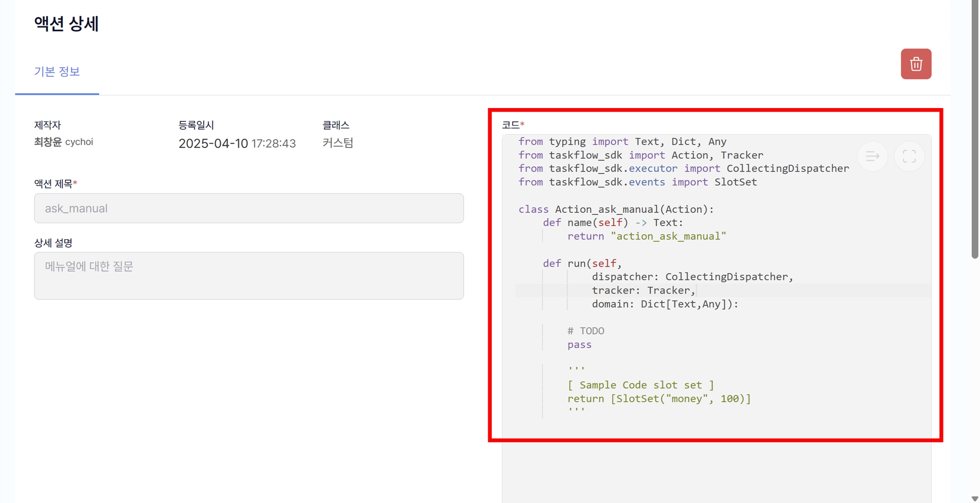Image resolution: width=980 pixels, height=503 pixels.
Task: Click the '[ Sample Code slot set ]' line
Action: 641,385
